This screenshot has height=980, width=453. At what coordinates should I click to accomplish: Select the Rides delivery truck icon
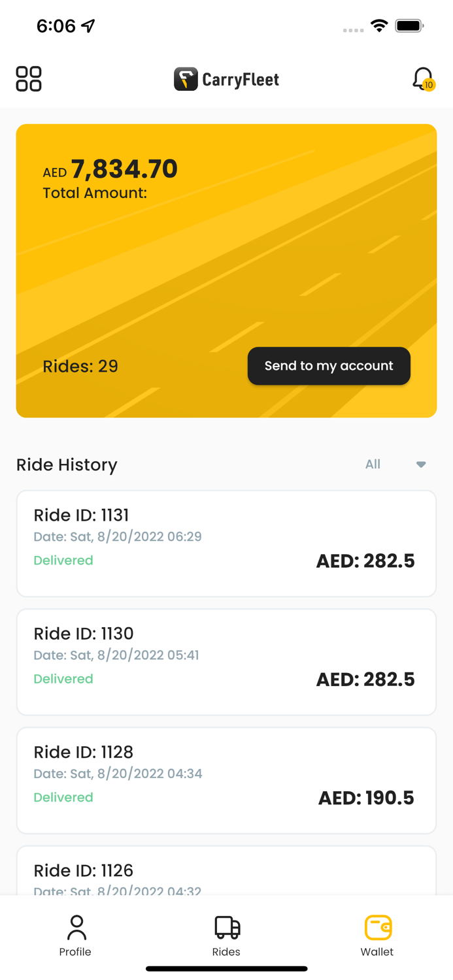click(x=226, y=925)
